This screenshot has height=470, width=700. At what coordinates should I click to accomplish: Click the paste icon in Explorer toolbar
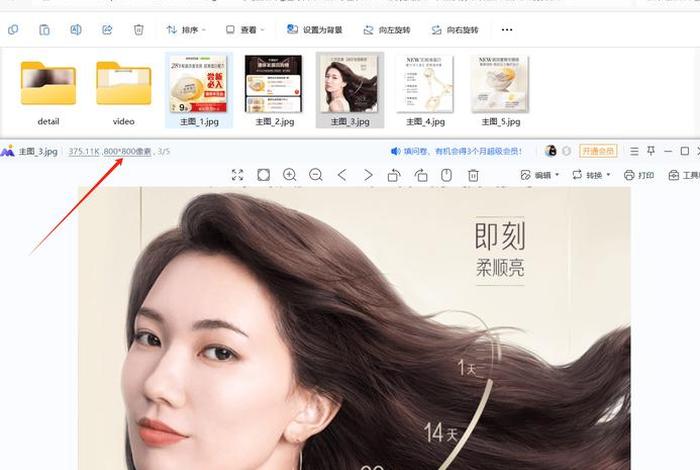(x=44, y=30)
